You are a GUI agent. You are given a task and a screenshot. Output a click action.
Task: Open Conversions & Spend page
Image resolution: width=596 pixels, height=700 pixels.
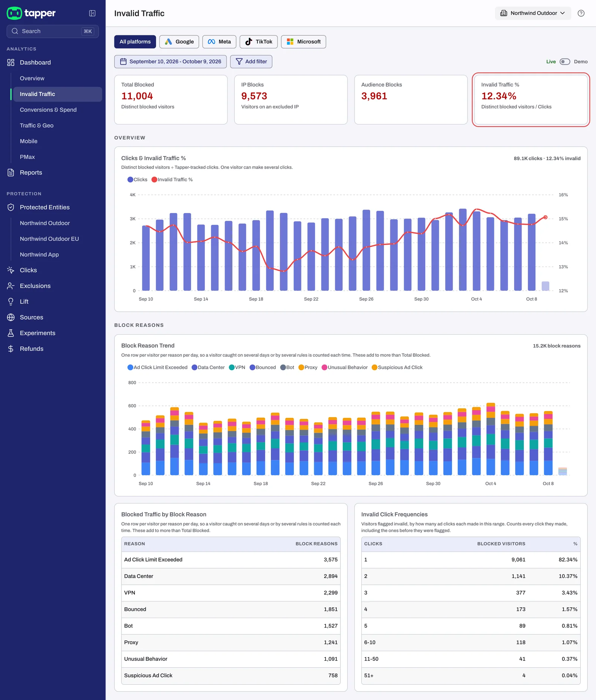(x=48, y=110)
